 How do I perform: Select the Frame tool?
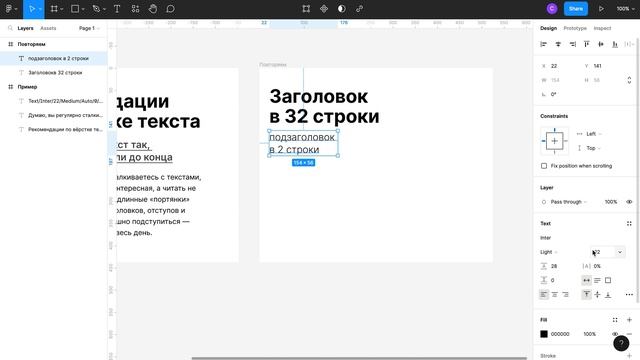[54, 9]
